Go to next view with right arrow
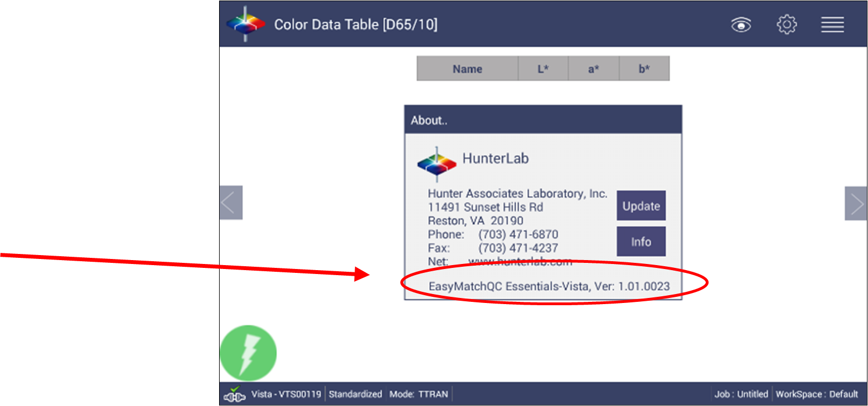 [856, 203]
